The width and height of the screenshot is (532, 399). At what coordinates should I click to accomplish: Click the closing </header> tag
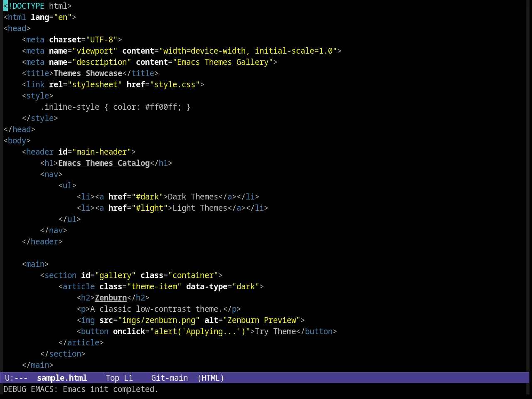42,241
